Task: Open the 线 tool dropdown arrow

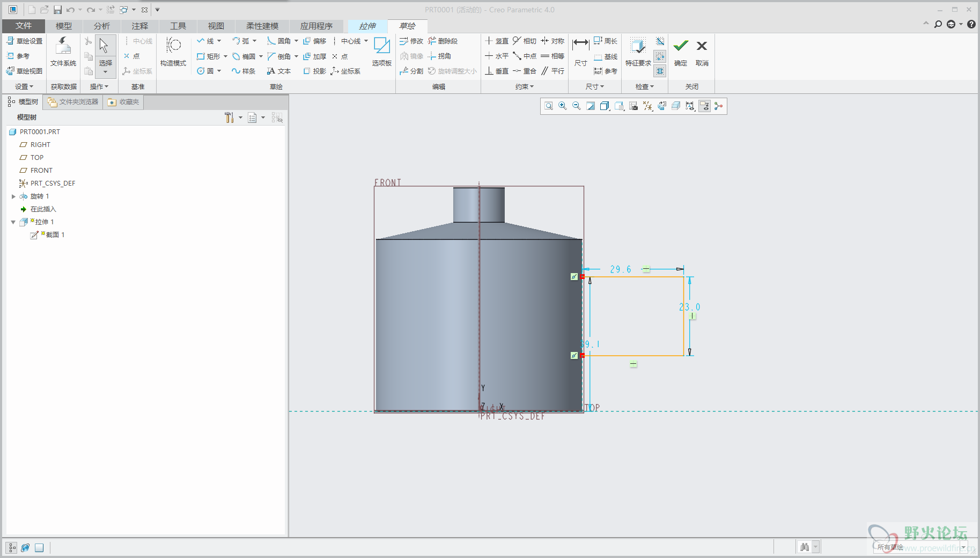Action: coord(219,41)
